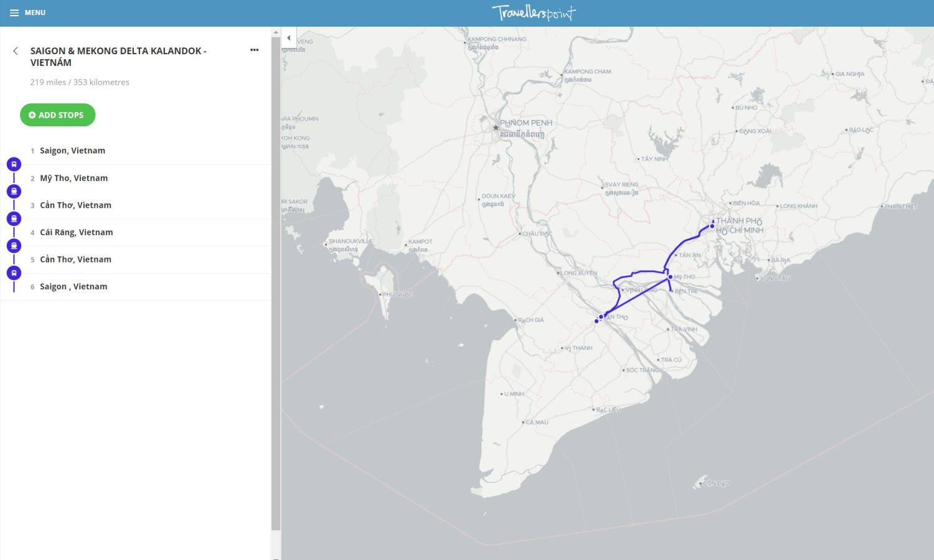This screenshot has width=934, height=560.
Task: Click the boat icon below stop 3 Cần Thơ
Action: pos(14,218)
